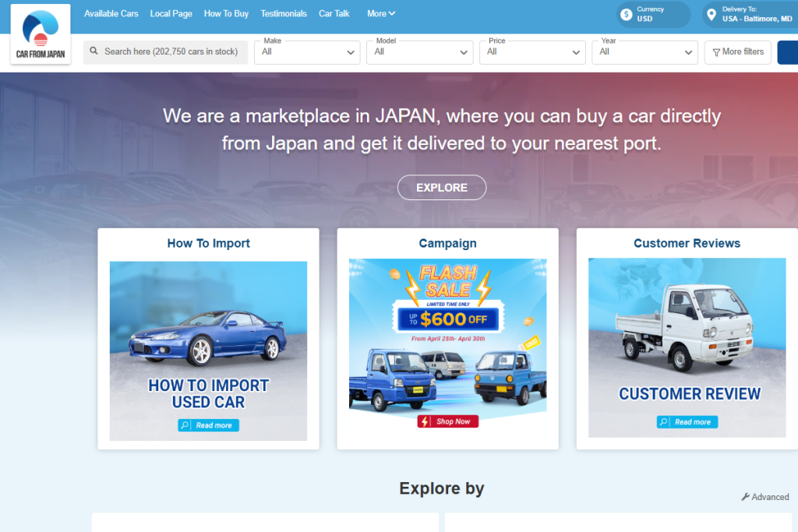This screenshot has width=798, height=532.
Task: Click the search magnifier icon
Action: [x=94, y=51]
